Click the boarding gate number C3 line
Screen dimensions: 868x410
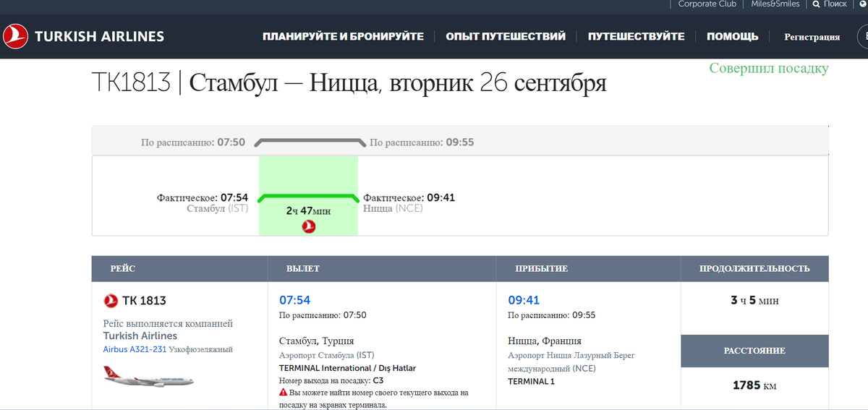[x=331, y=380]
